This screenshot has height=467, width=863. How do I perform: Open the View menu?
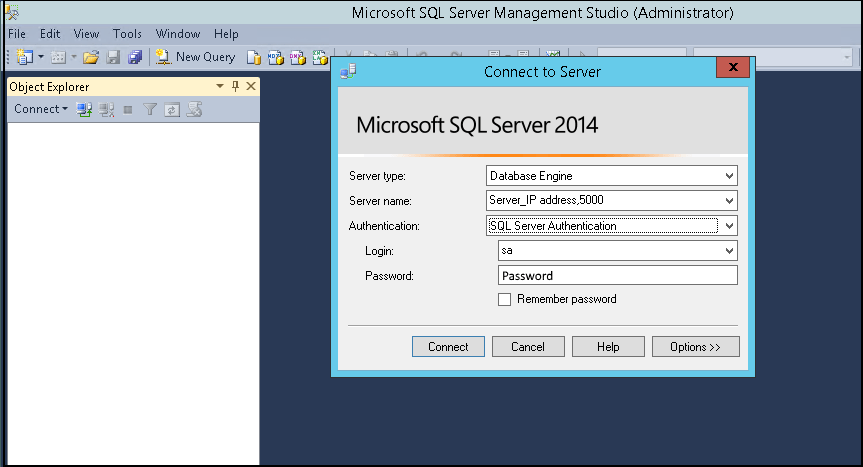point(86,34)
